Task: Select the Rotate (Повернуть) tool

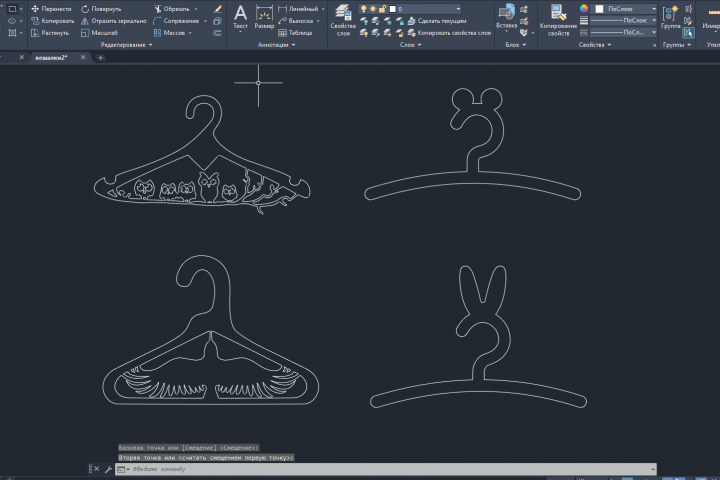Action: [101, 9]
